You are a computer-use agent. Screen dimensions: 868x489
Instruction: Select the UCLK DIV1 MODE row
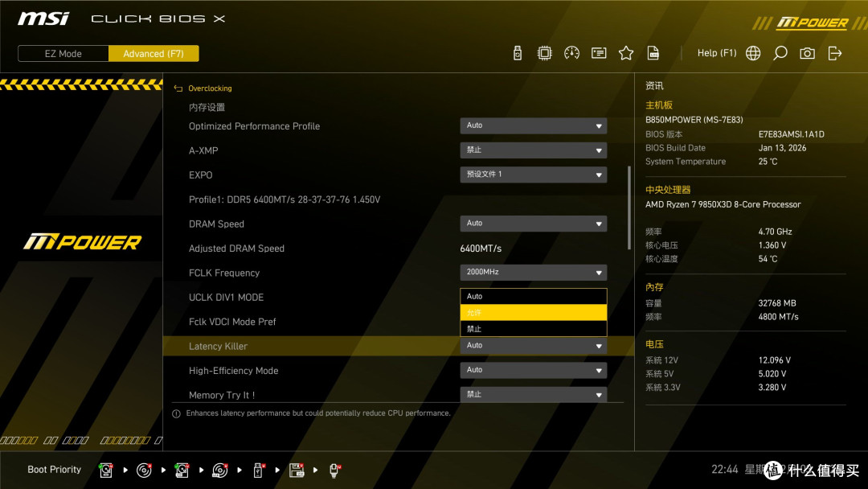point(399,298)
